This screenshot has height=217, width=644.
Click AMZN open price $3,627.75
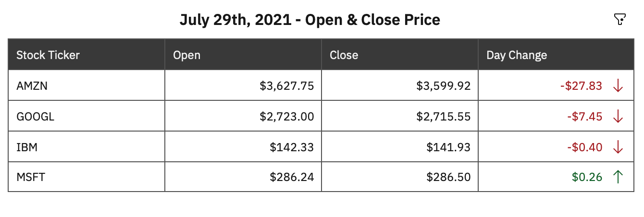[x=286, y=85]
